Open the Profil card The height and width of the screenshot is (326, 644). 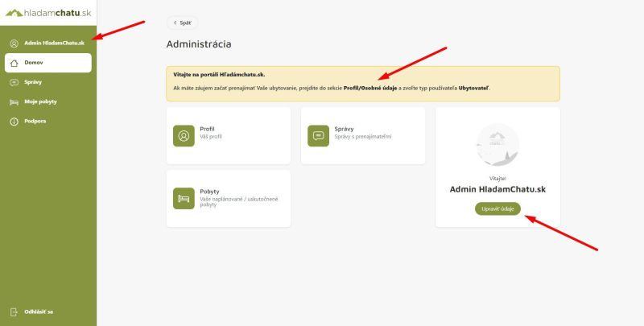(229, 136)
